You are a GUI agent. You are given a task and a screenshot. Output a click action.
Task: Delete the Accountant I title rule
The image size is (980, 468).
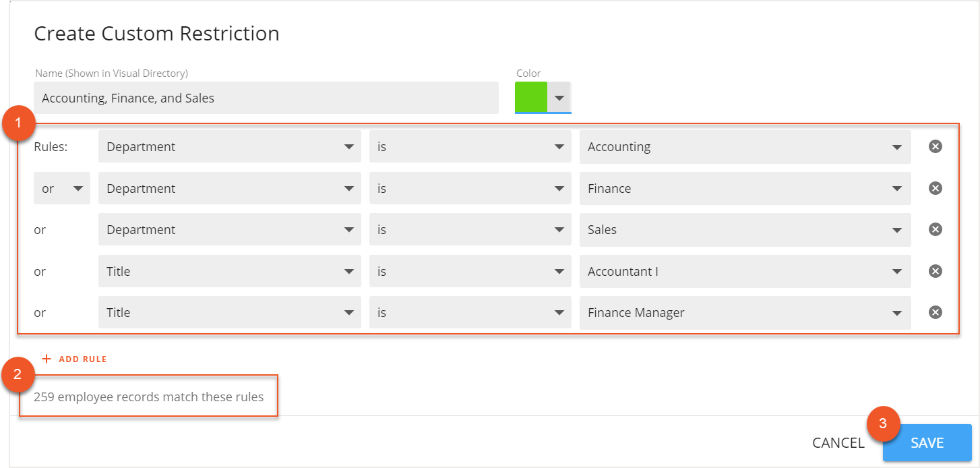point(935,271)
